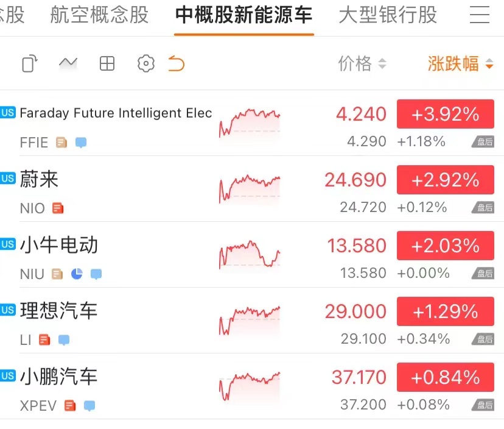Tap the rotate-screen icon in the toolbar

click(30, 63)
